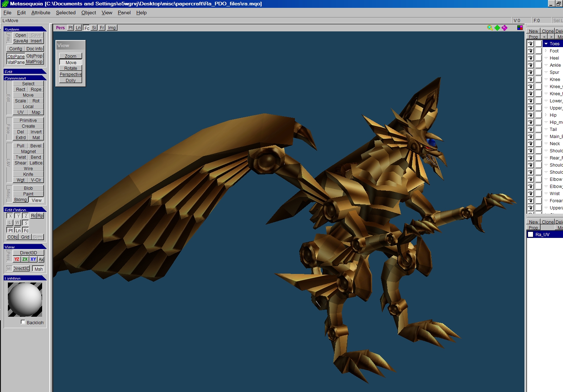
Task: Toggle visibility of the Neck object
Action: 531,143
